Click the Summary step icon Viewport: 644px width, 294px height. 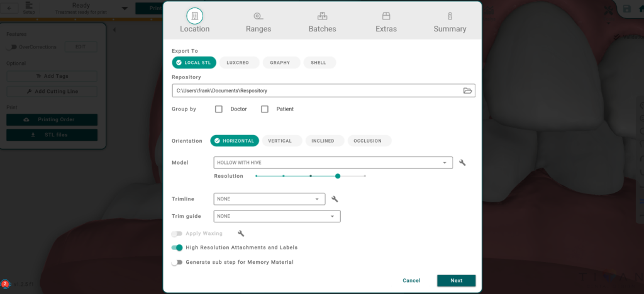click(x=450, y=16)
